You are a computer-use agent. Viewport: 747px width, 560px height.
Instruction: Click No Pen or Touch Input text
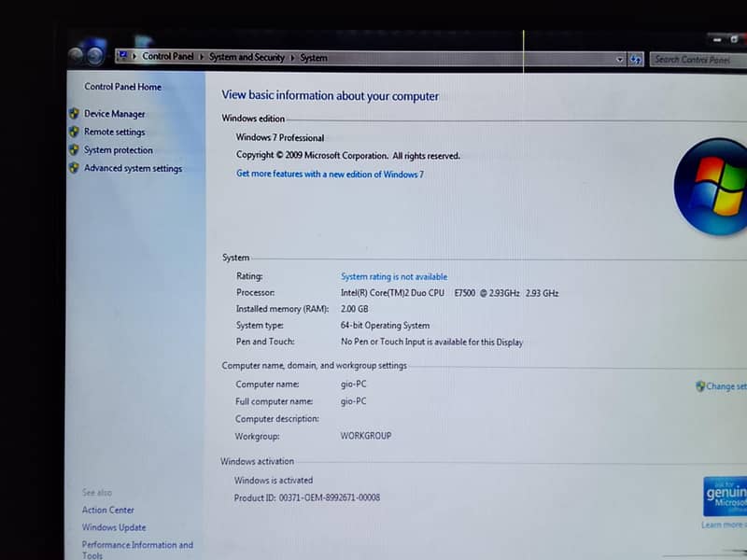431,342
